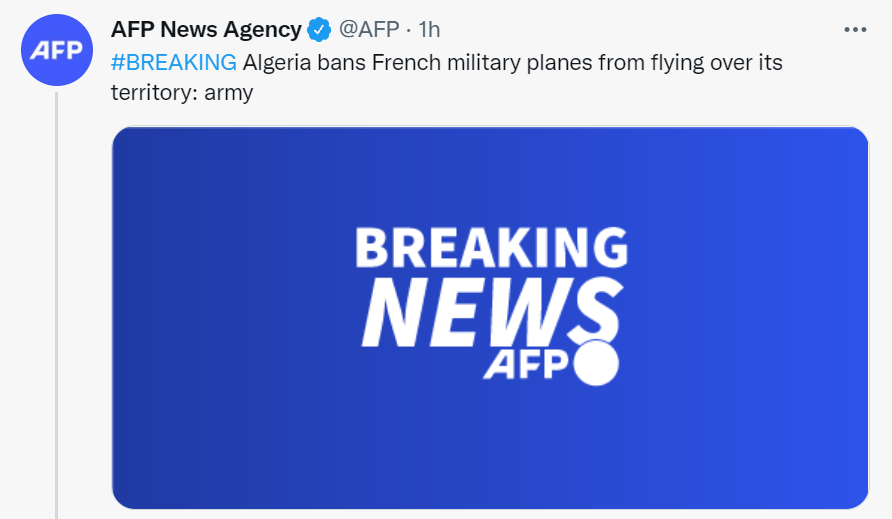Screen dimensions: 892x519
Task: Open the three-dot more options menu
Action: [x=855, y=30]
